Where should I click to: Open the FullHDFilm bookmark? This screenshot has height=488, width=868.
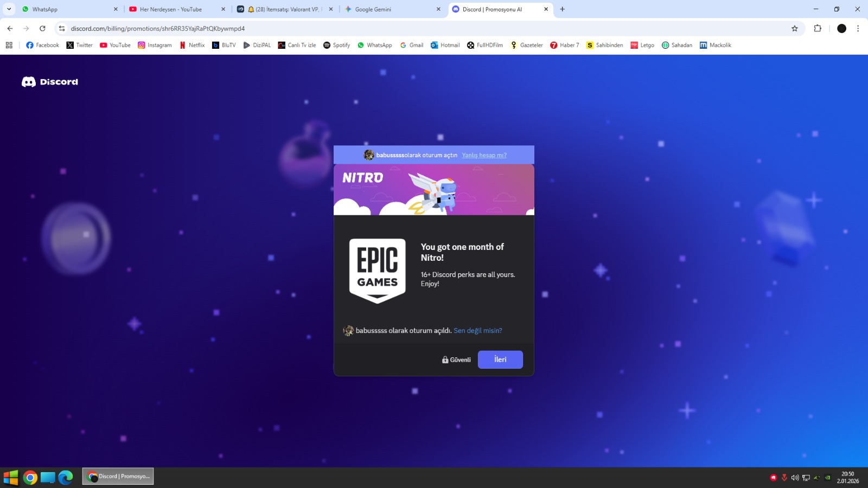[484, 45]
